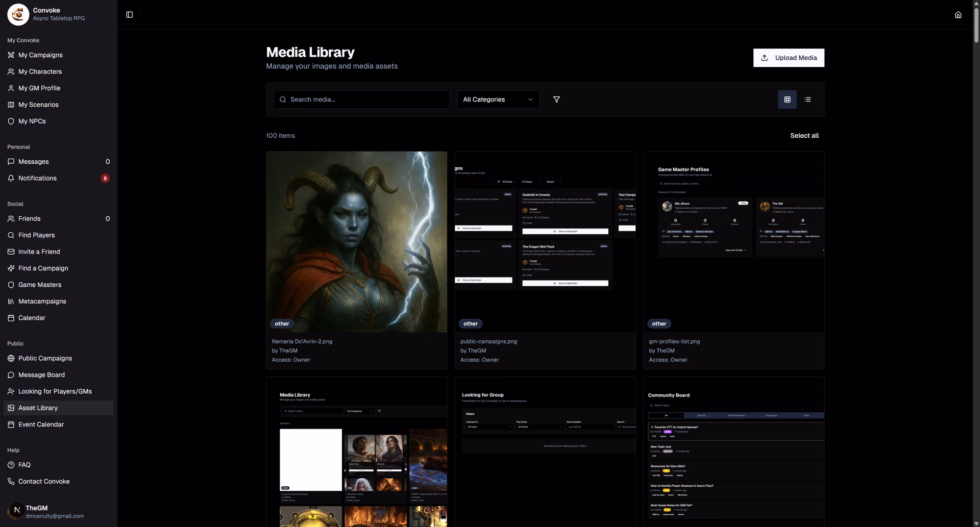Click the red notifications badge showing 5
Screen dimensions: 980x527
point(105,178)
